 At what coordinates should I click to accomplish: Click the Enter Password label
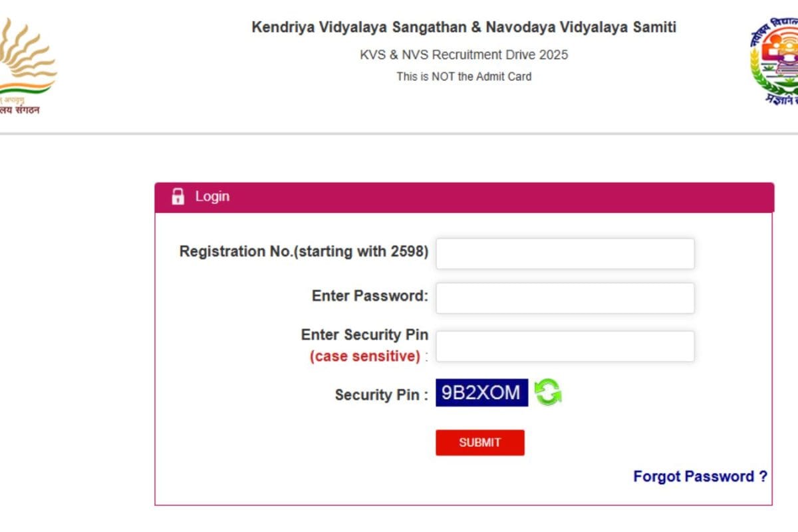368,295
